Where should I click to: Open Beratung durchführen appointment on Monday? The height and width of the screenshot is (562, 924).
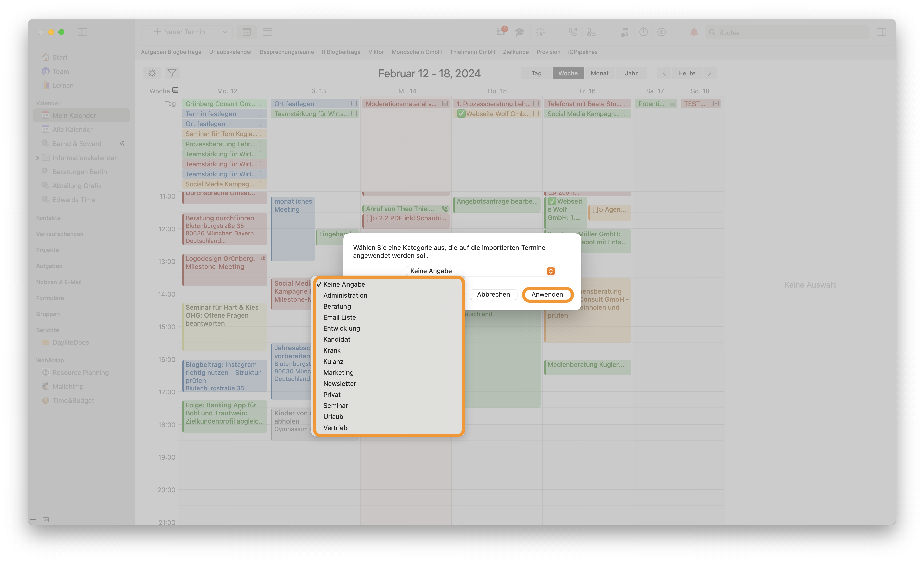coord(225,229)
